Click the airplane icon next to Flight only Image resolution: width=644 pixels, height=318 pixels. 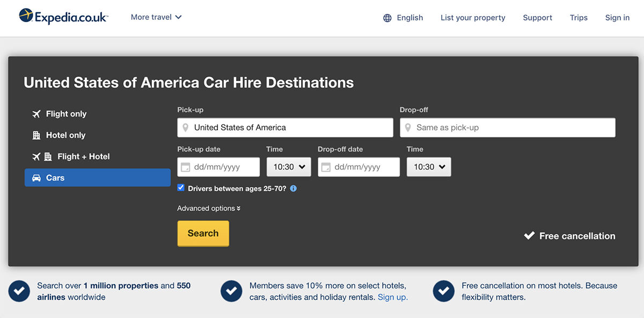tap(36, 113)
